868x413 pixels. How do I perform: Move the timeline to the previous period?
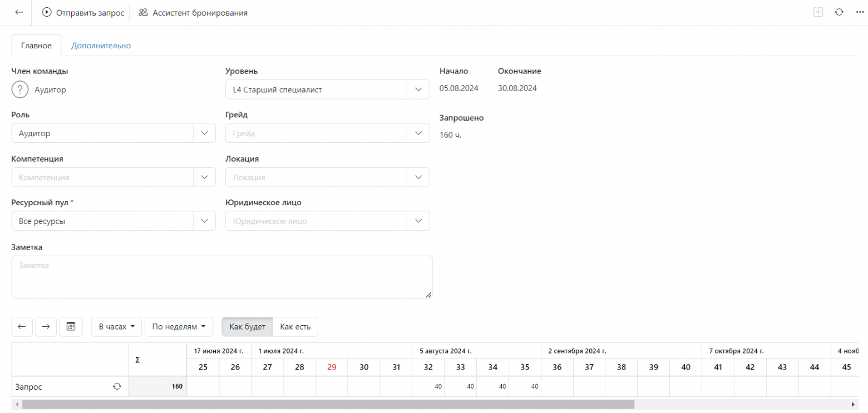(x=22, y=327)
